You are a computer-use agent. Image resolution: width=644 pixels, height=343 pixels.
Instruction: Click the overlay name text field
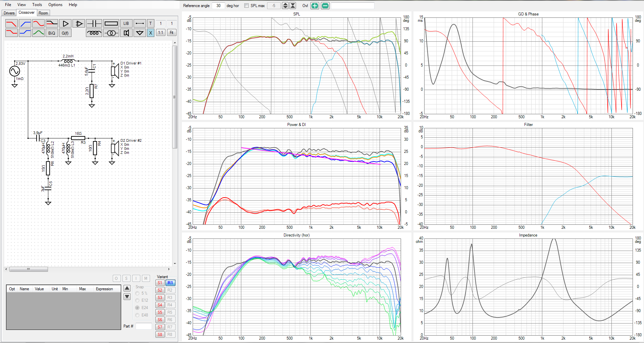[x=352, y=6]
